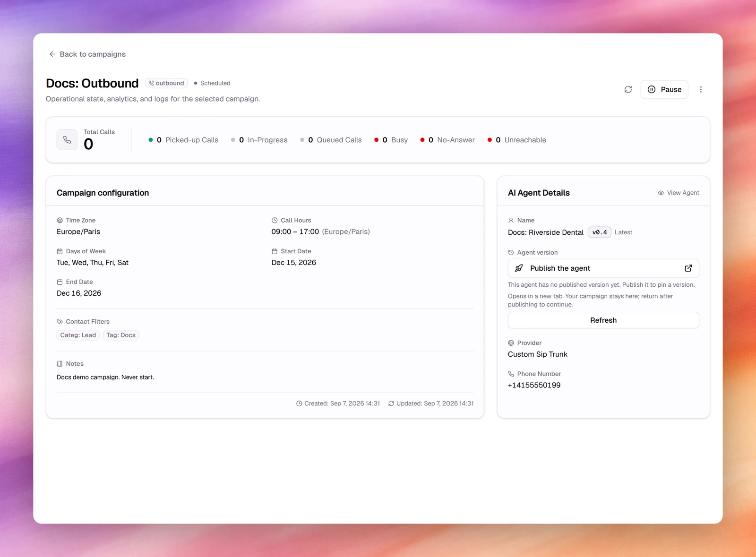Click the Scheduled status indicator
Screen dimensions: 756x557
click(212, 83)
